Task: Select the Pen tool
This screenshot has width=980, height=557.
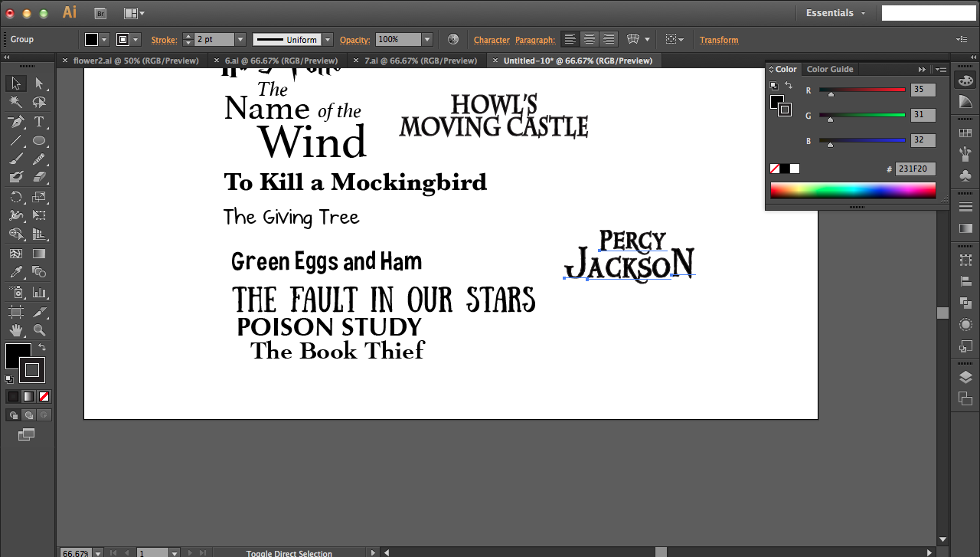Action: [16, 121]
